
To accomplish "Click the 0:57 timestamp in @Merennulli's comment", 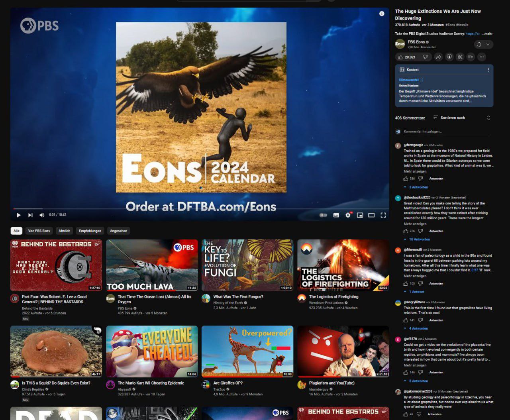I will point(475,270).
